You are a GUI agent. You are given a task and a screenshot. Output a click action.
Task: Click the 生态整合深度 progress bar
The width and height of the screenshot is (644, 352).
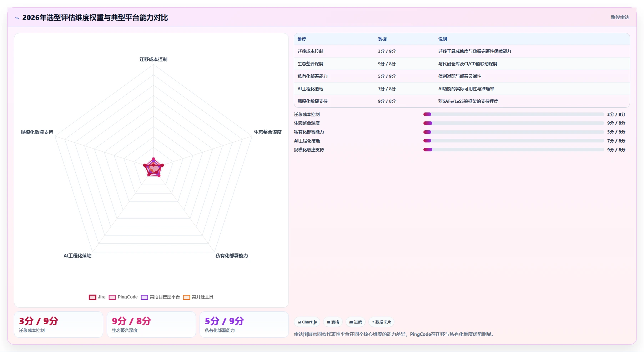coord(514,123)
